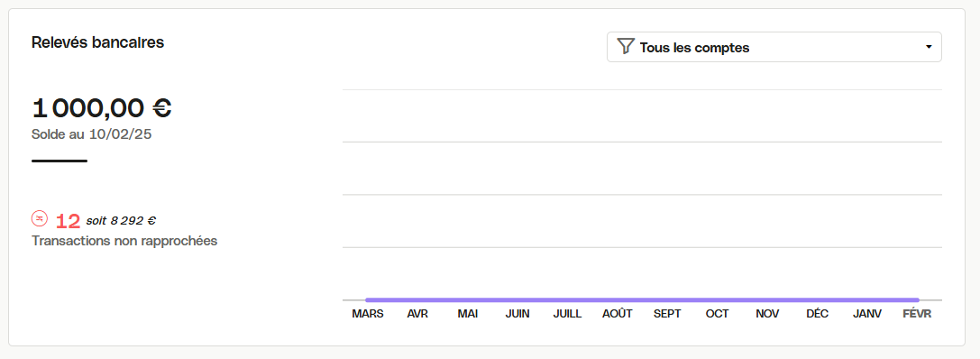This screenshot has width=980, height=359.
Task: Open the Tous les comptes dropdown
Action: coord(774,47)
